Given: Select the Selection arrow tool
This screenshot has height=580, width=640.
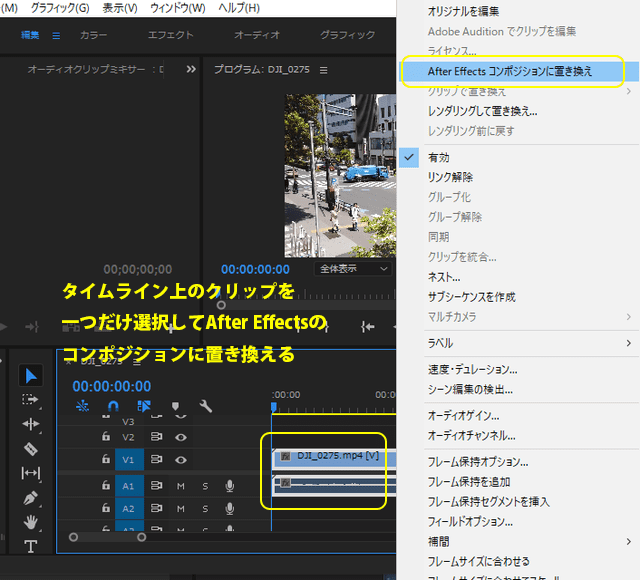Looking at the screenshot, I should click(x=31, y=375).
